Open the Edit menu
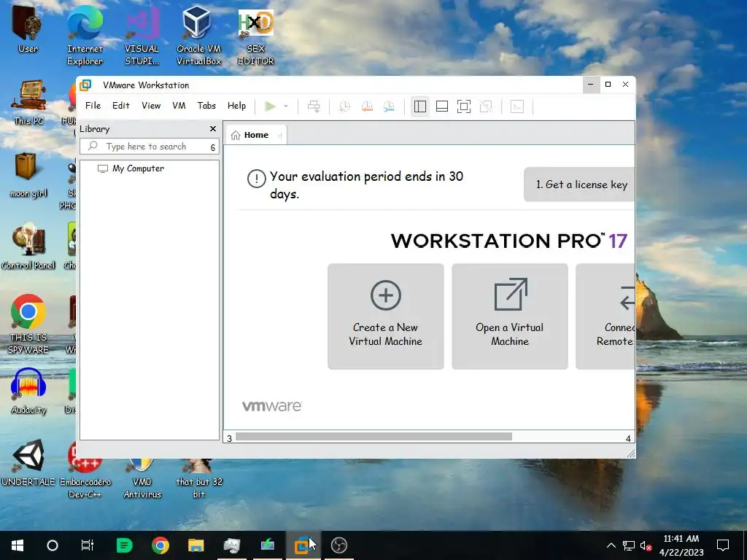Screen dimensions: 747x560 (x=121, y=106)
